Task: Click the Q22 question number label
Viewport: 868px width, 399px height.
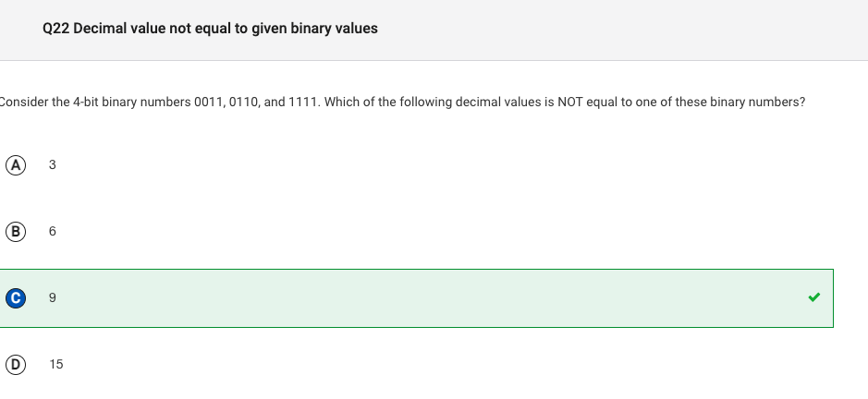Action: tap(55, 29)
